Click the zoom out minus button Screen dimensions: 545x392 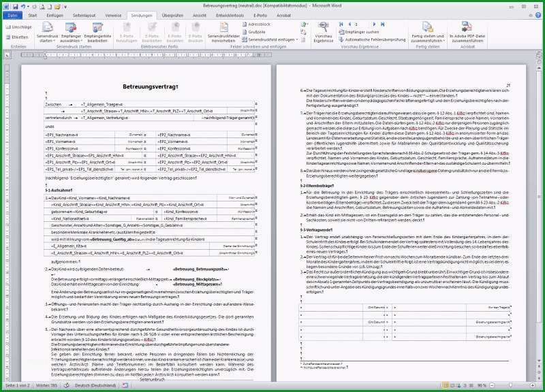[x=492, y=385]
